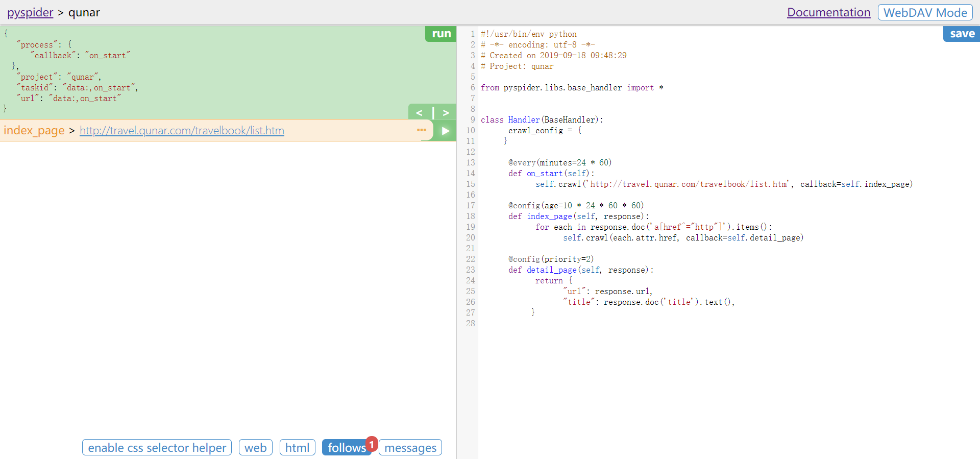Click the crawl_config line in editor
This screenshot has height=459, width=980.
(x=545, y=130)
